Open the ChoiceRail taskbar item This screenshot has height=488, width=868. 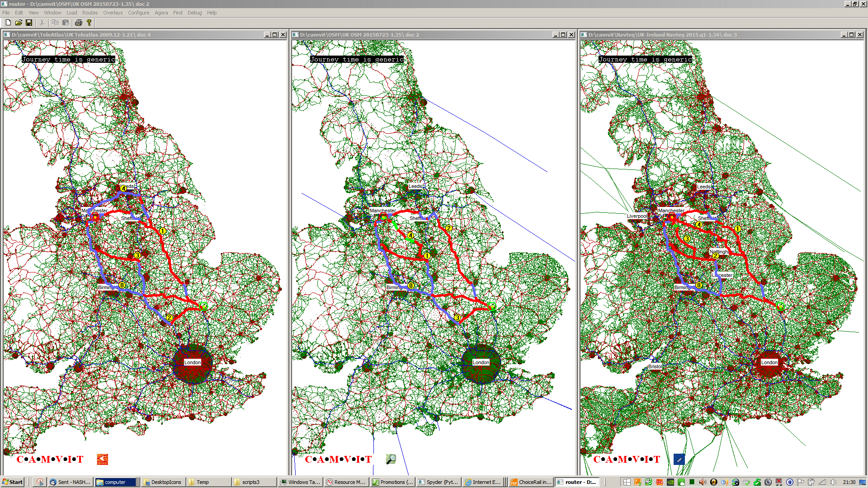coord(530,482)
